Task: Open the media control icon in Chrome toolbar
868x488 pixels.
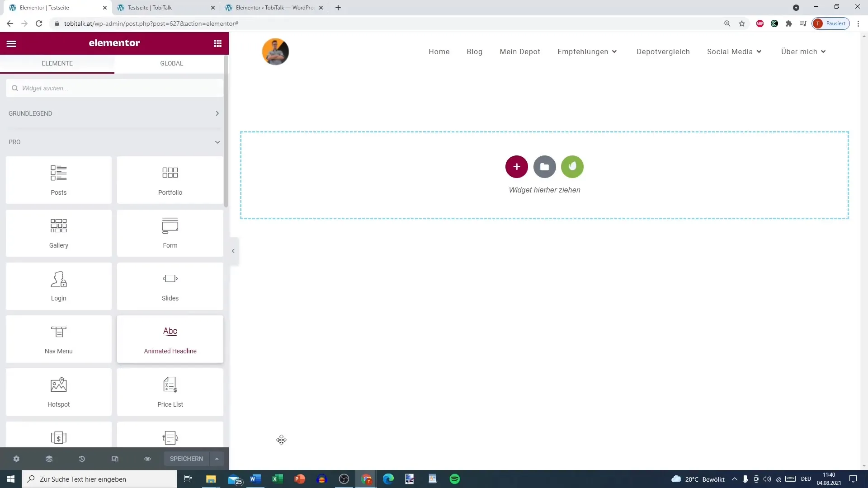Action: pyautogui.click(x=803, y=23)
